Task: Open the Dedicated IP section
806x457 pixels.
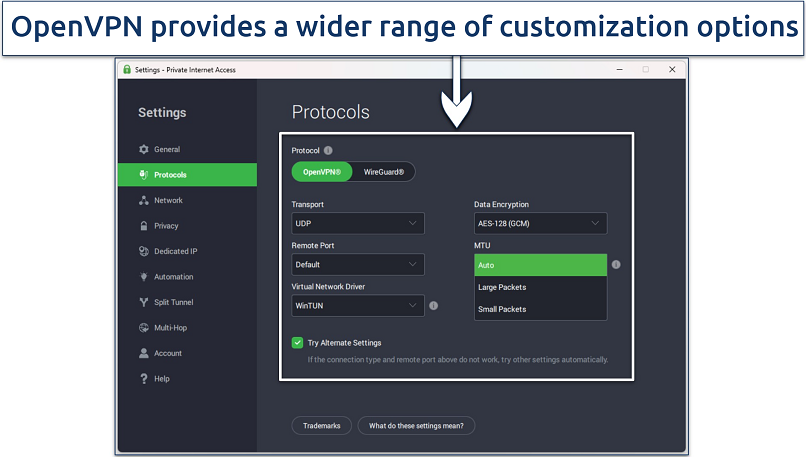Action: point(188,251)
